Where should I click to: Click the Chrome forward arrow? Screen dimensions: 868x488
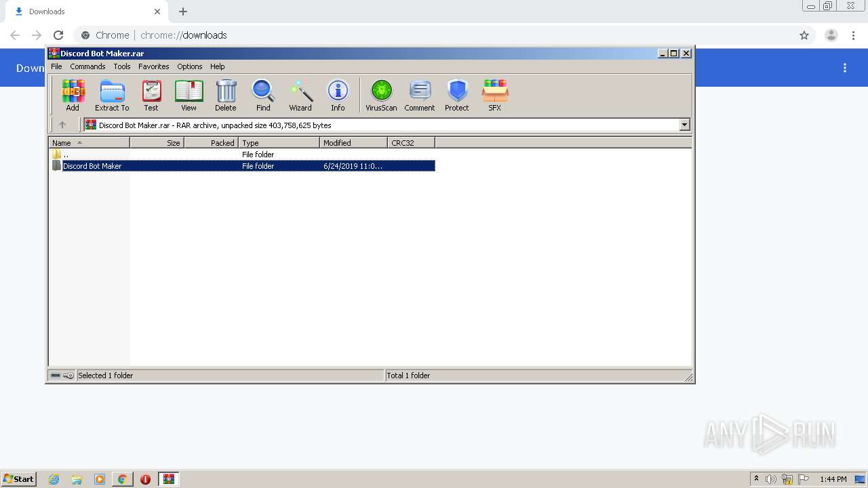coord(37,35)
